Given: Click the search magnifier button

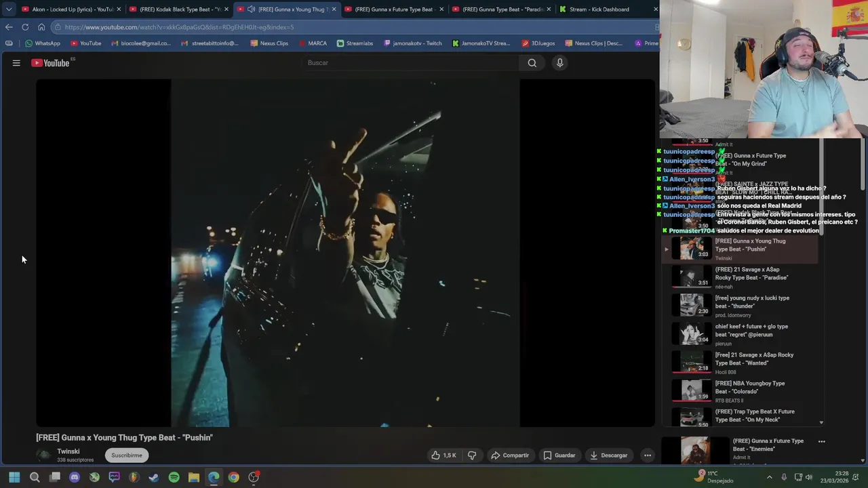Looking at the screenshot, I should pyautogui.click(x=532, y=63).
